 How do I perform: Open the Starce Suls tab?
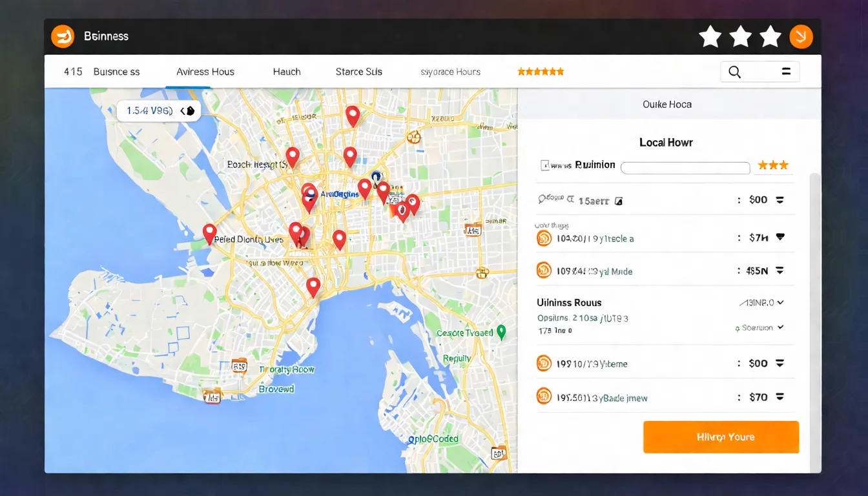pos(358,72)
